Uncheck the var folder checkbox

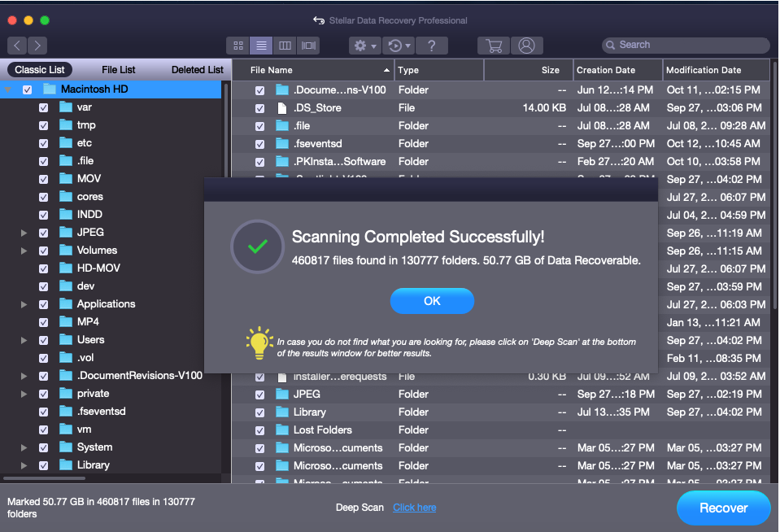(43, 107)
